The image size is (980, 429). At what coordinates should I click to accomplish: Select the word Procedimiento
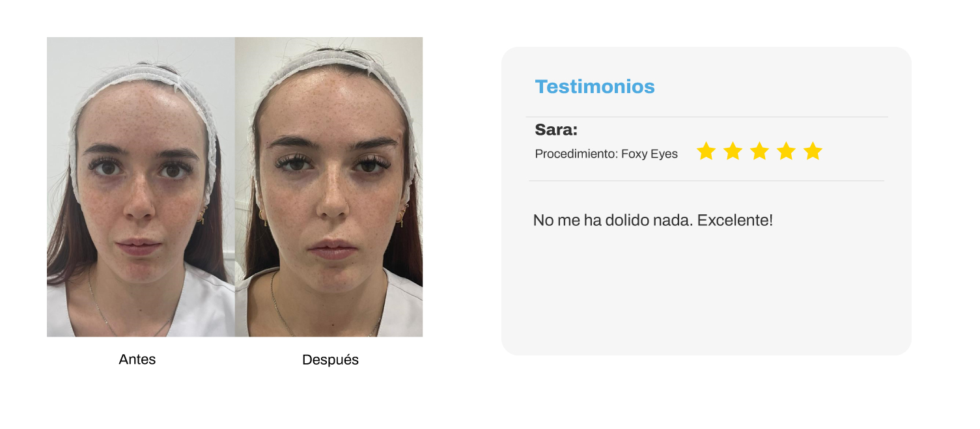pos(576,154)
